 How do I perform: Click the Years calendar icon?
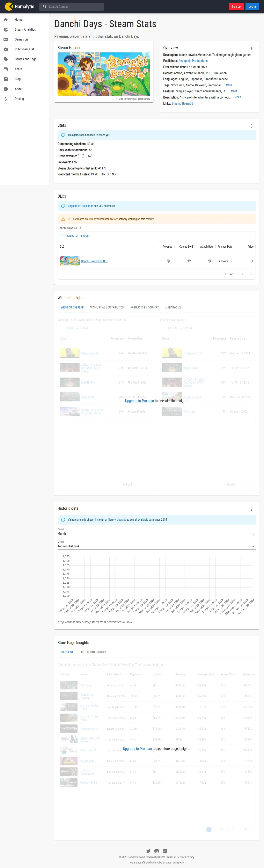(6, 69)
